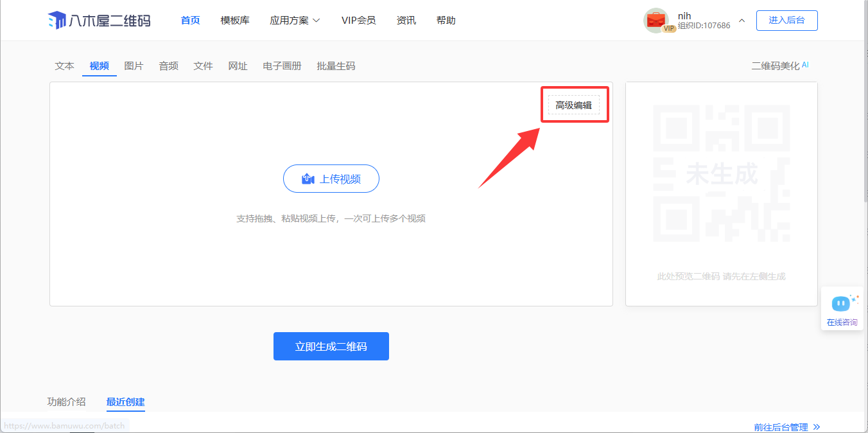This screenshot has width=868, height=433.
Task: Switch to the 音频 tab
Action: (168, 66)
